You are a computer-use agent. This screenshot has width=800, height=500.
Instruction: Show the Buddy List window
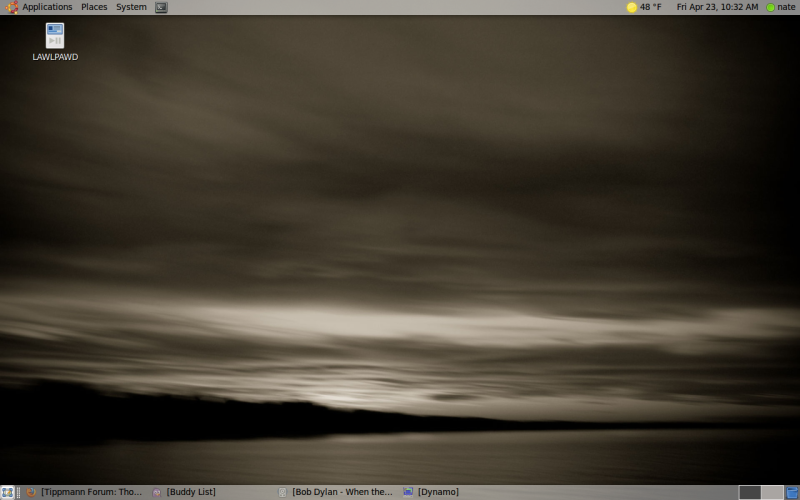(190, 492)
